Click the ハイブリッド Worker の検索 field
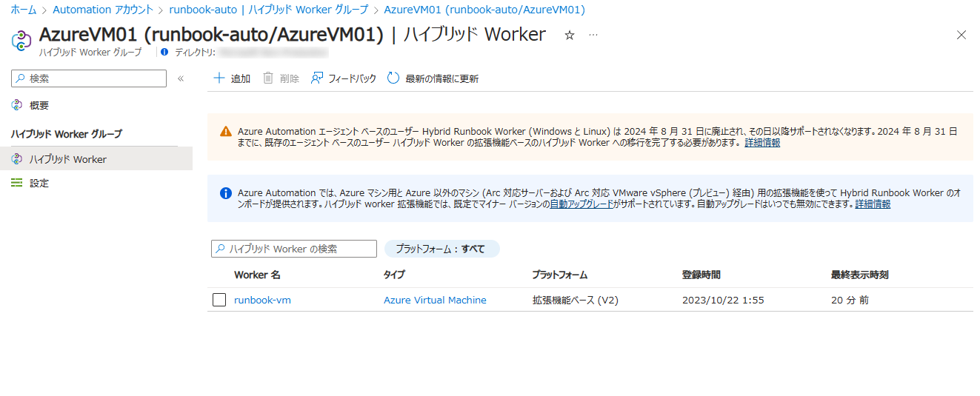 point(294,249)
